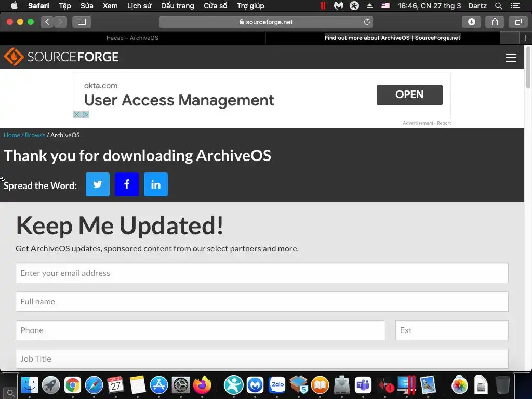
Task: Open Launchpad from the Dock
Action: [51, 385]
